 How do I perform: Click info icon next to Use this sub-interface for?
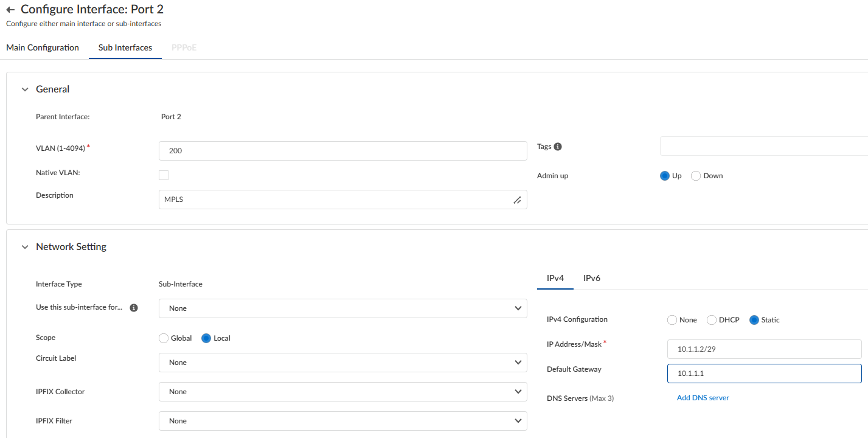(134, 308)
